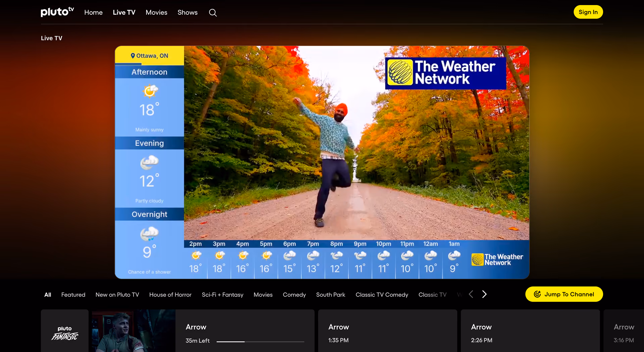Click Arrow episode progress bar

click(x=260, y=341)
